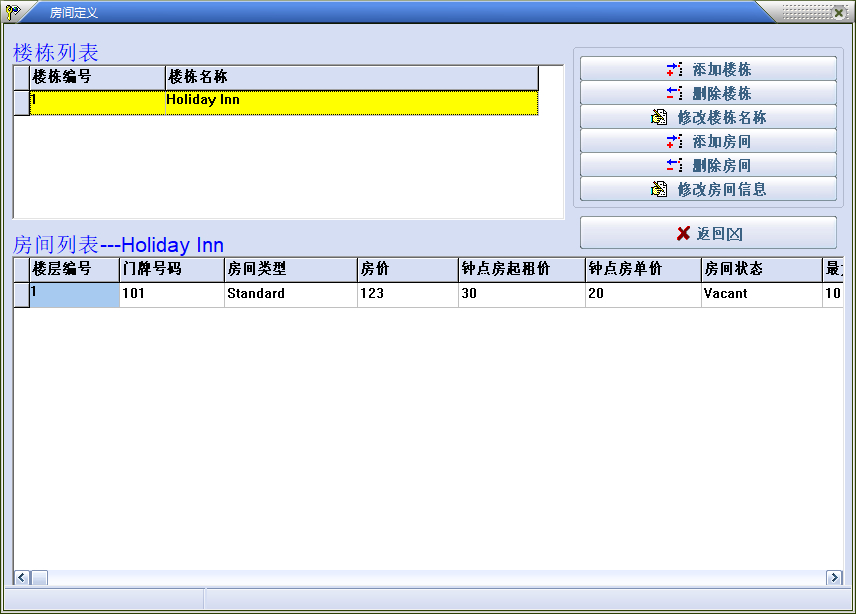Click the delete icon beside 删除楼栋
The width and height of the screenshot is (856, 614).
point(674,93)
